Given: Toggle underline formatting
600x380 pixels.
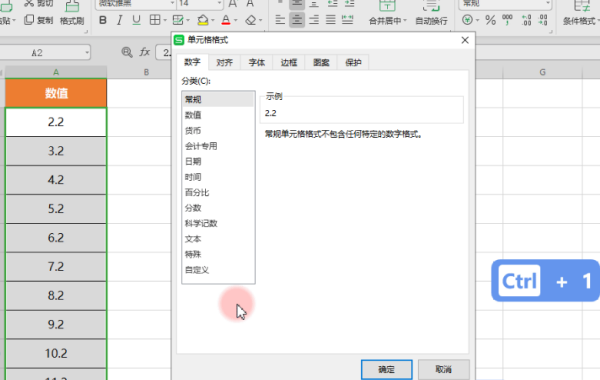Looking at the screenshot, I should coord(136,20).
